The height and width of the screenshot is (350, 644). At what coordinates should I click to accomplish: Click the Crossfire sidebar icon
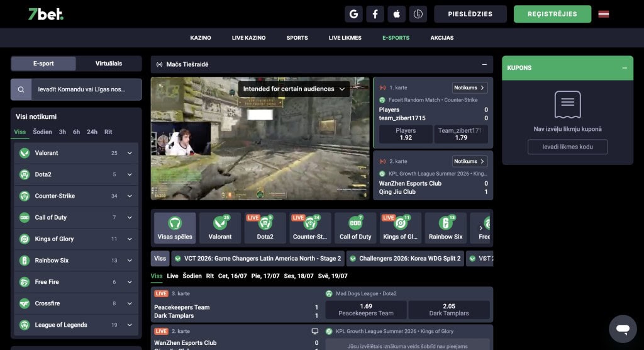(25, 303)
